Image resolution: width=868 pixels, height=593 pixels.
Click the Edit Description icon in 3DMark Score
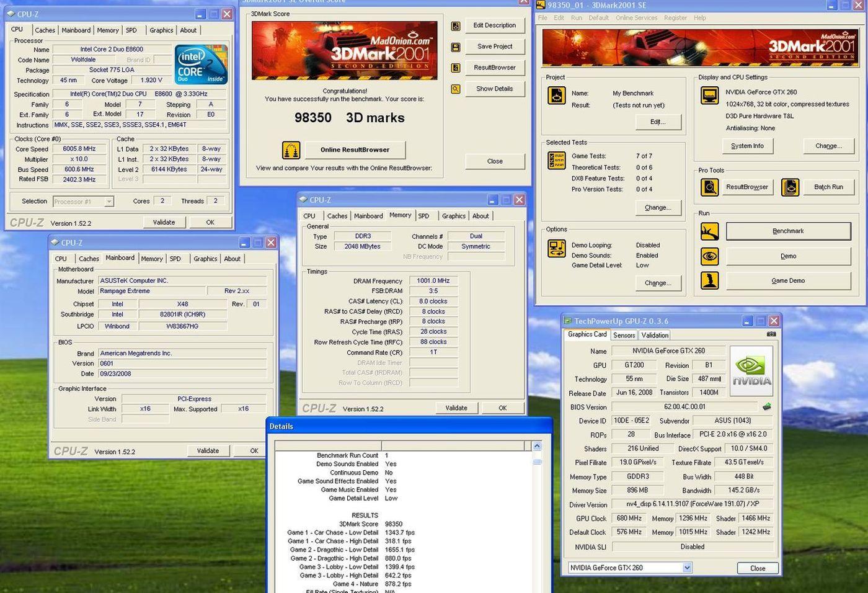click(456, 26)
